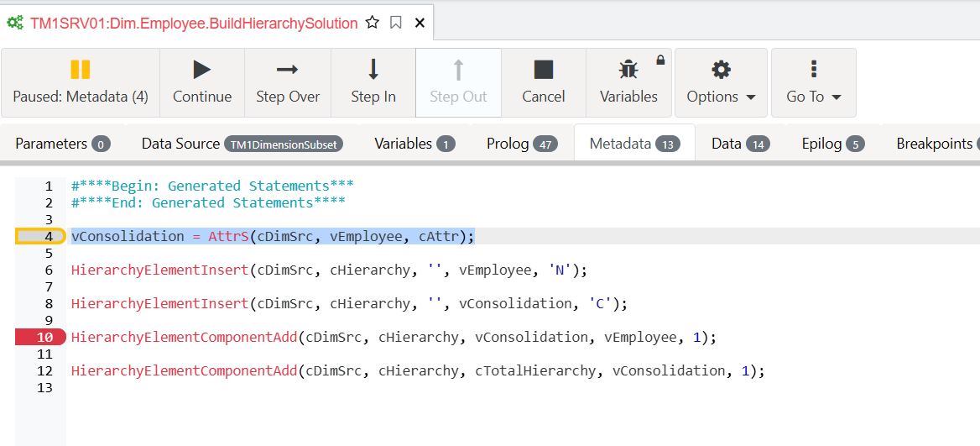The height and width of the screenshot is (446, 980).
Task: Open the Epilog tab
Action: click(x=833, y=144)
